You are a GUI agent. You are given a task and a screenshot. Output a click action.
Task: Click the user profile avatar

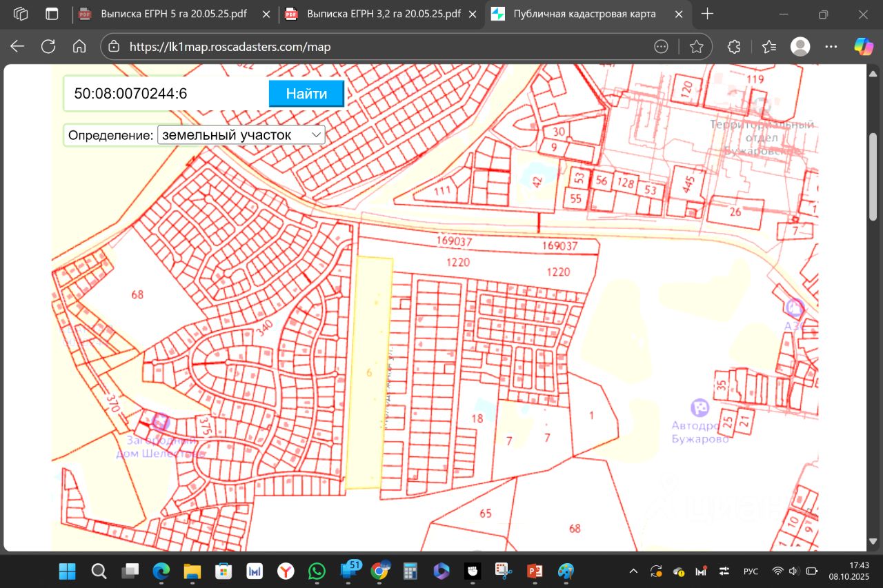800,46
